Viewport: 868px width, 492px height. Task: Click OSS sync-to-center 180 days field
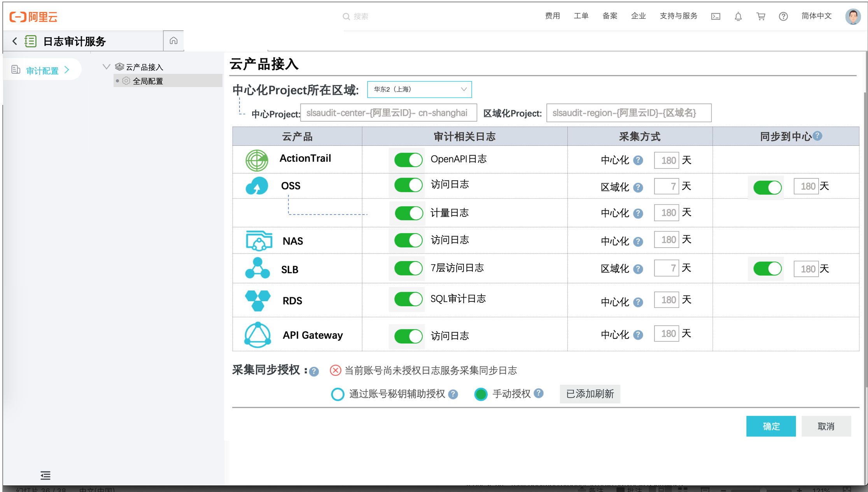tap(806, 187)
